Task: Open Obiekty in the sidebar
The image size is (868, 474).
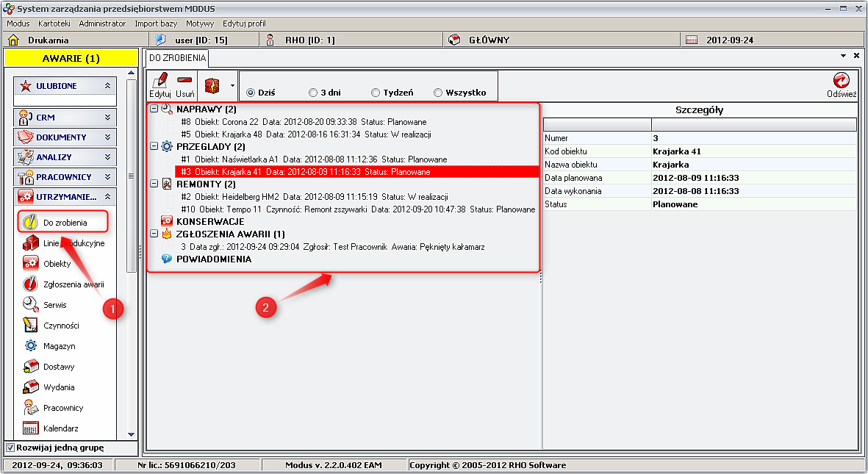Action: tap(57, 264)
